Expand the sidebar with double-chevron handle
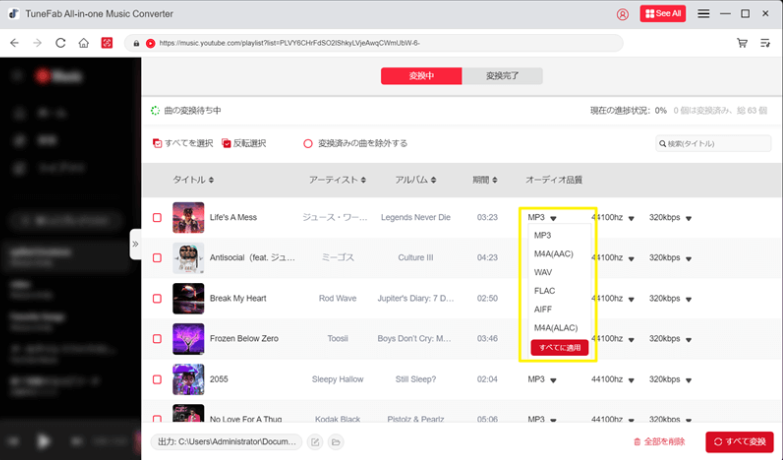 135,244
